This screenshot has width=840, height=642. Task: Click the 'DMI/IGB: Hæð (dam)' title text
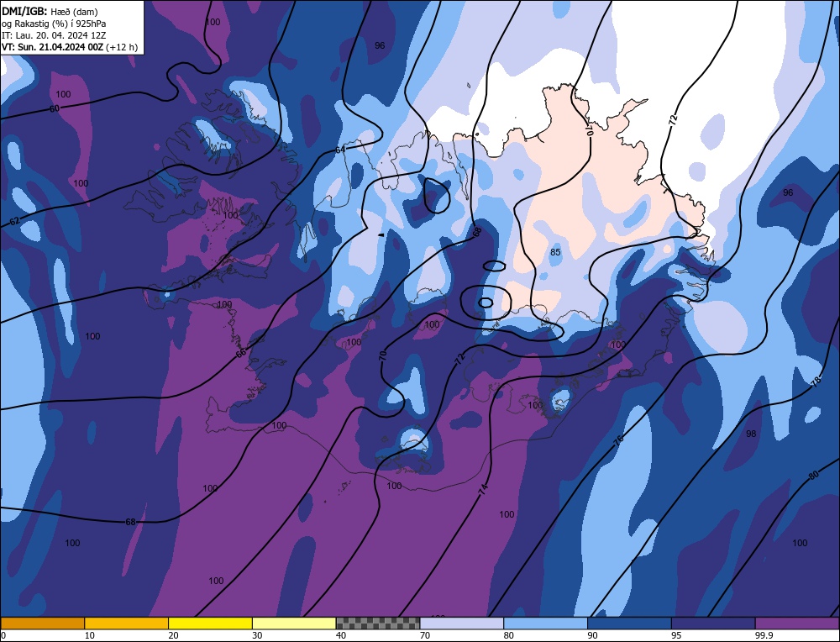click(50, 11)
